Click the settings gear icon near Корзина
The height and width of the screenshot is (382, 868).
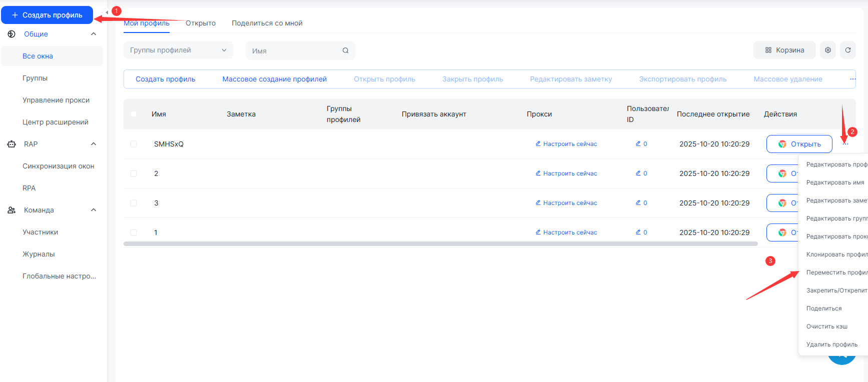(828, 50)
